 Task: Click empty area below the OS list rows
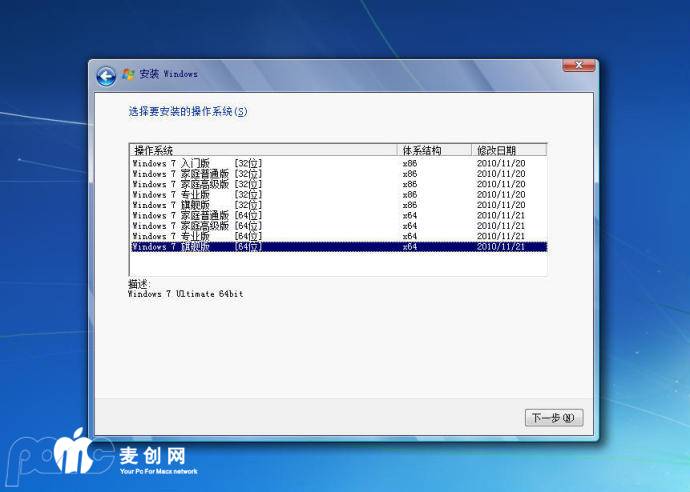pyautogui.click(x=338, y=264)
